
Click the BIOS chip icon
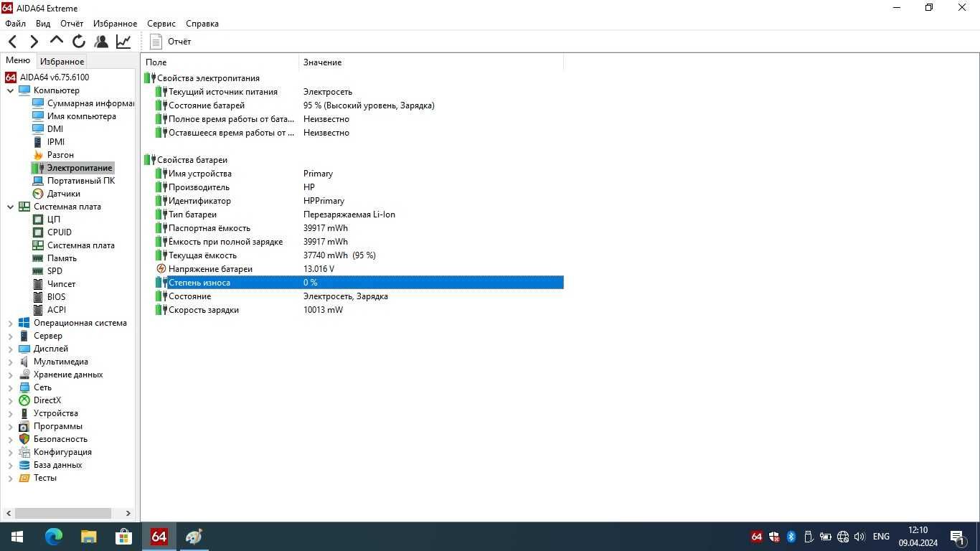(38, 297)
